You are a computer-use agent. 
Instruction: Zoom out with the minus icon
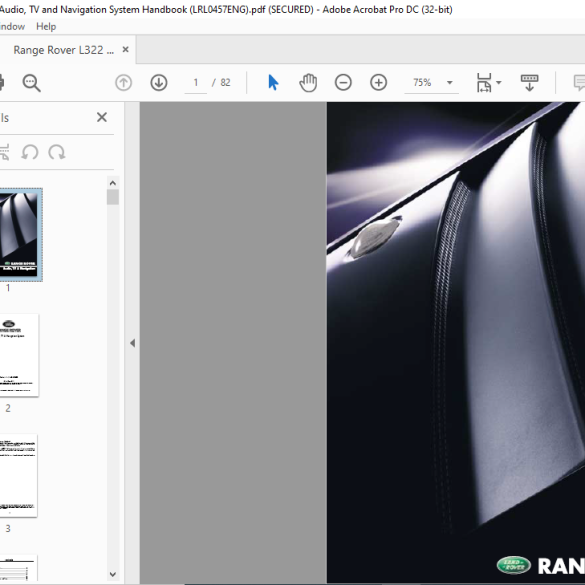coord(343,82)
